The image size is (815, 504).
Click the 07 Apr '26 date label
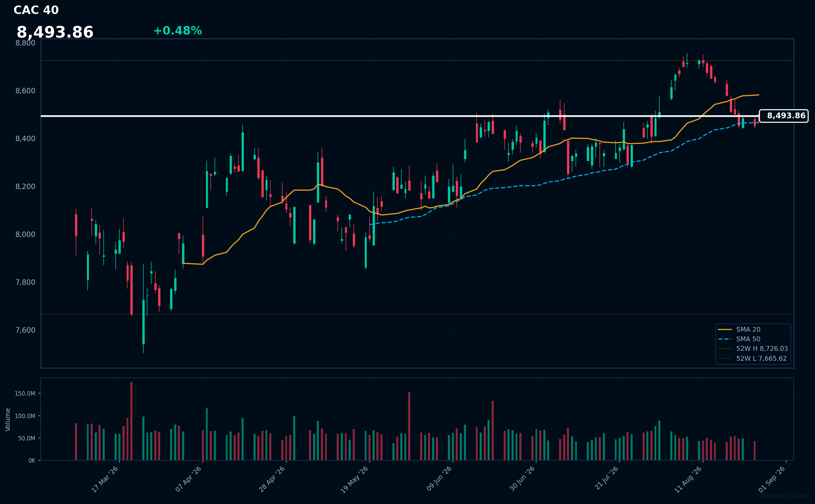pyautogui.click(x=188, y=479)
